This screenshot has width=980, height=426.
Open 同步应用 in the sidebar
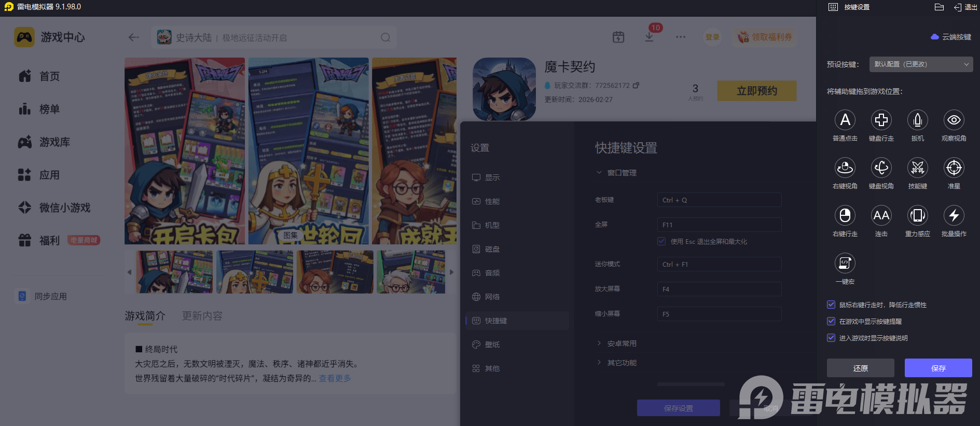[42, 296]
